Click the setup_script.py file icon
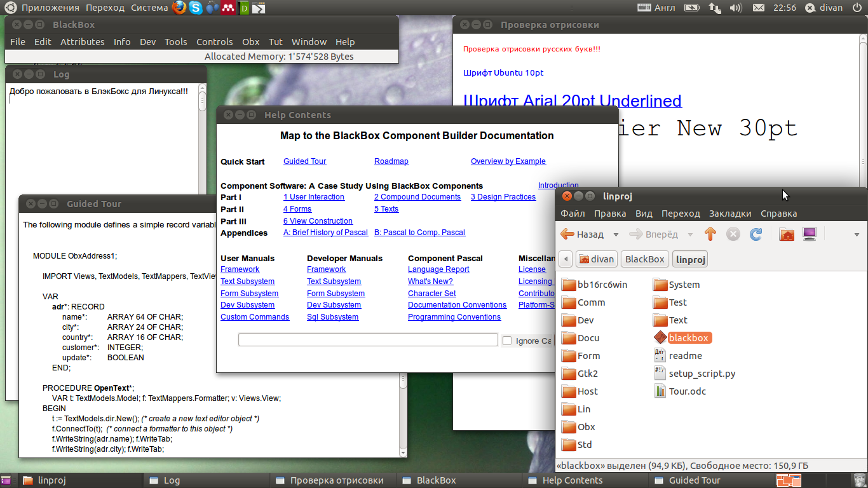Image resolution: width=868 pixels, height=488 pixels. (x=660, y=374)
